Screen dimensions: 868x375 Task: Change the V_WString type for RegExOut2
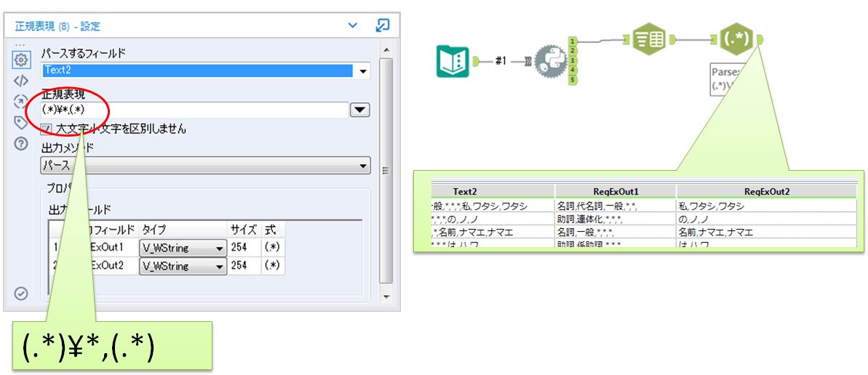point(220,266)
